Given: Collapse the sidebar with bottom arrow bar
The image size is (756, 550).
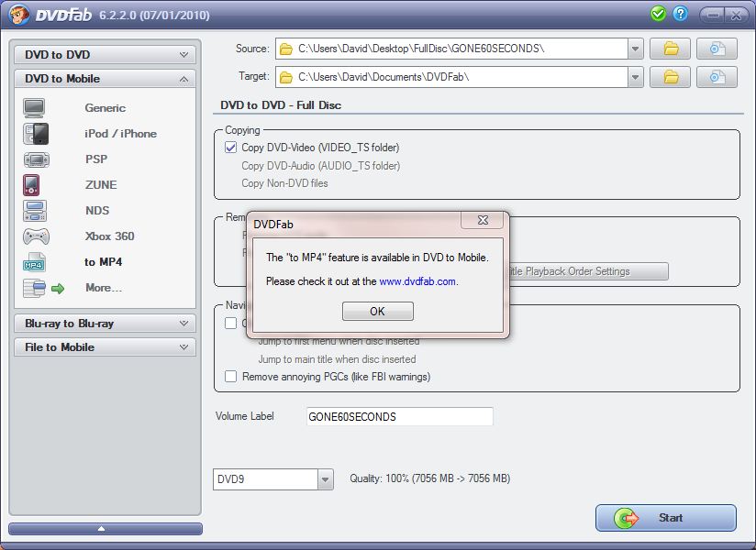Looking at the screenshot, I should (106, 529).
